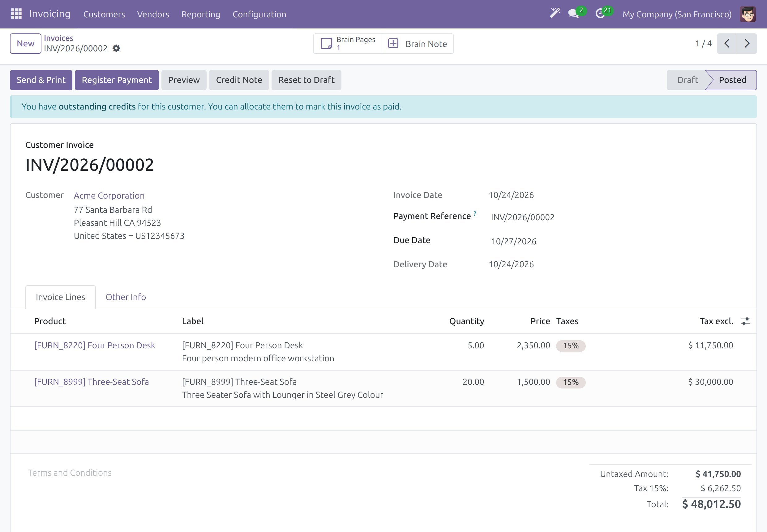Click the Invoicing app title
767x532 pixels.
[50, 14]
